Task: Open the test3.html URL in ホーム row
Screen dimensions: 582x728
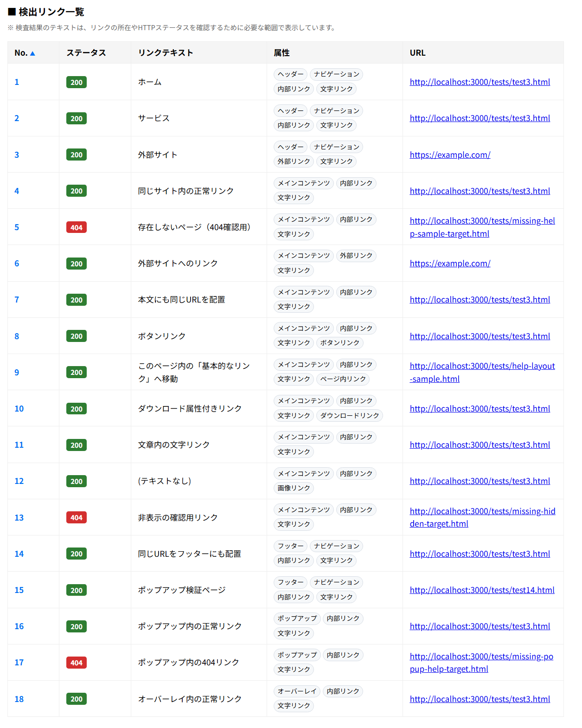Action: (480, 82)
